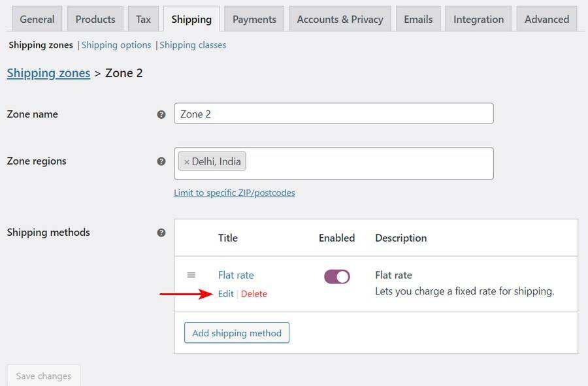
Task: Click the Add shipping method button
Action: click(x=237, y=333)
